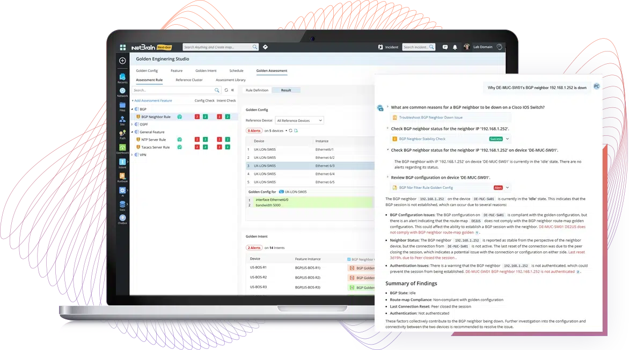
Task: Click the Search Anything and Create map field
Action: (221, 47)
